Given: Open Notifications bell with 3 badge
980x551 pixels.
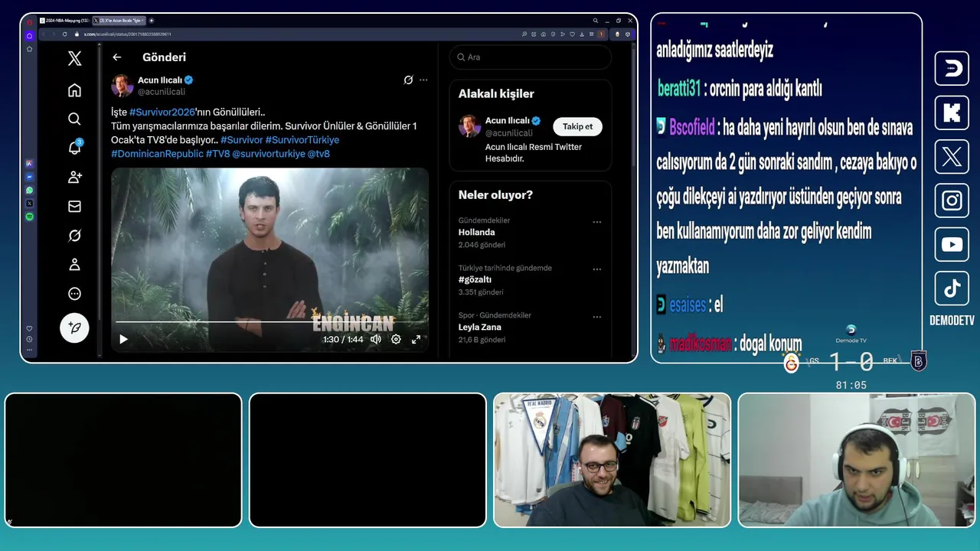Looking at the screenshot, I should pos(75,147).
